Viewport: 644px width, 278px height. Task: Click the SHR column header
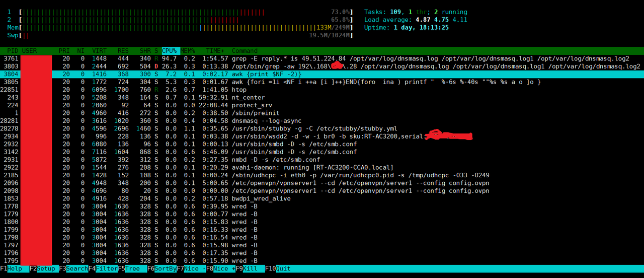145,51
